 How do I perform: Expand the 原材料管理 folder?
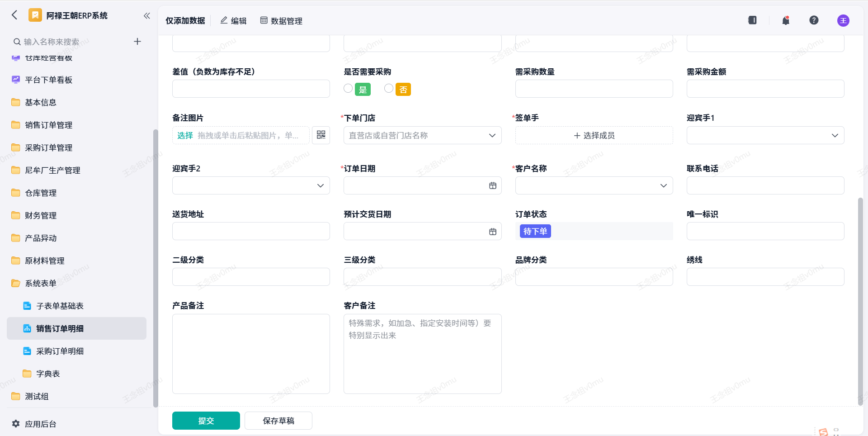tap(77, 261)
